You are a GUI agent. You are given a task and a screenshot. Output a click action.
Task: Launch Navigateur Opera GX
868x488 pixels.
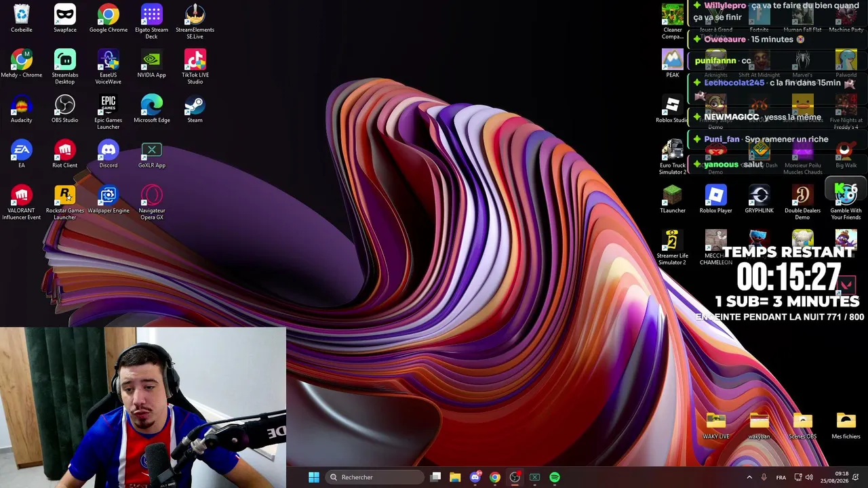152,202
